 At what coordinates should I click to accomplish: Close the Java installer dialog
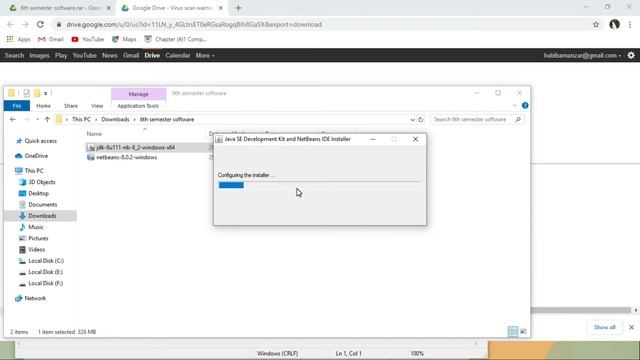click(416, 139)
